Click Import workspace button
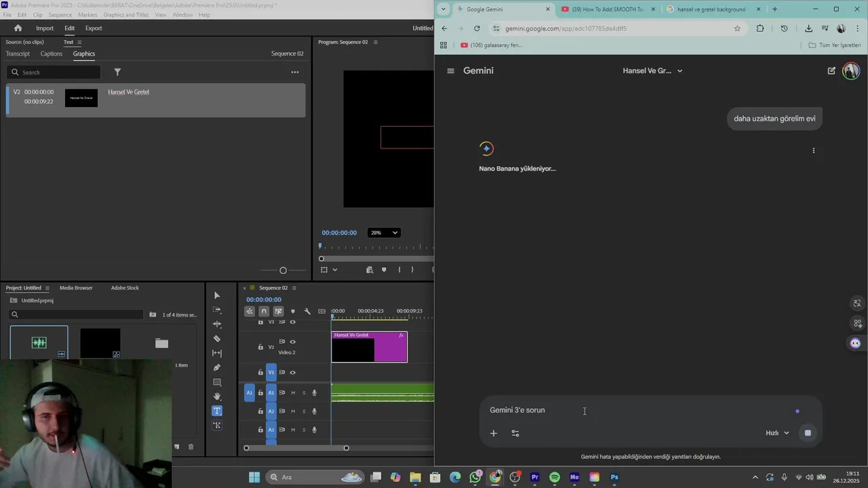Image resolution: width=868 pixels, height=488 pixels. [x=45, y=28]
